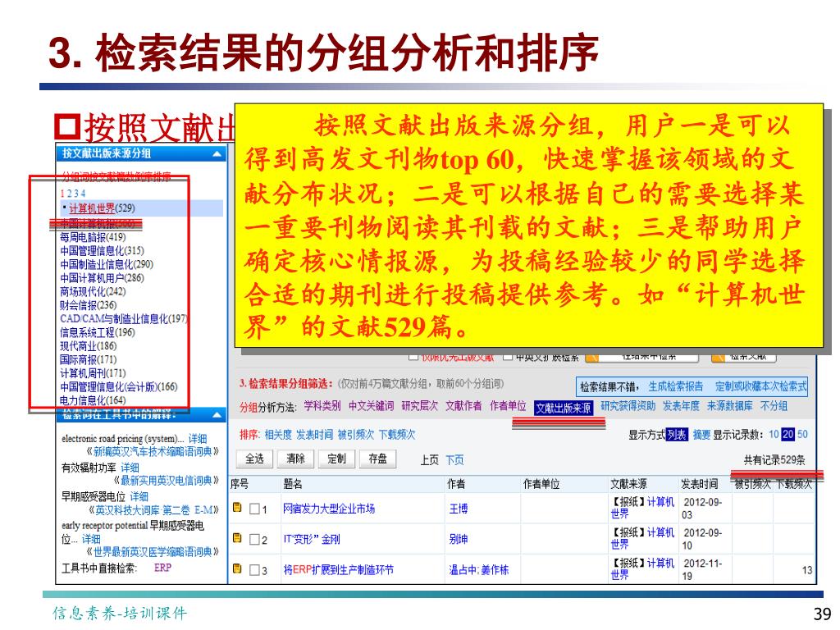The image size is (840, 630).
Task: Choose the 不分组 option
Action: pyautogui.click(x=774, y=406)
